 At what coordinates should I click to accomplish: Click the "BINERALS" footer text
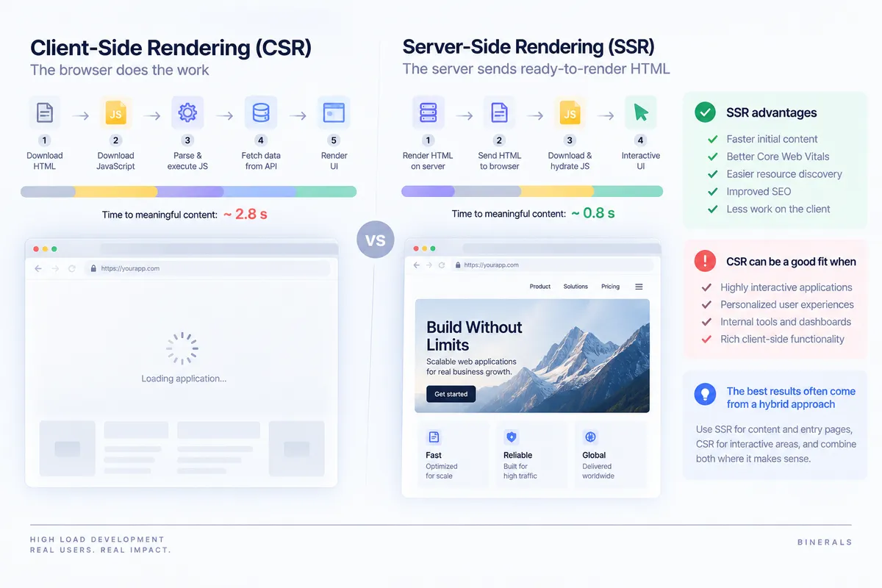click(x=825, y=542)
